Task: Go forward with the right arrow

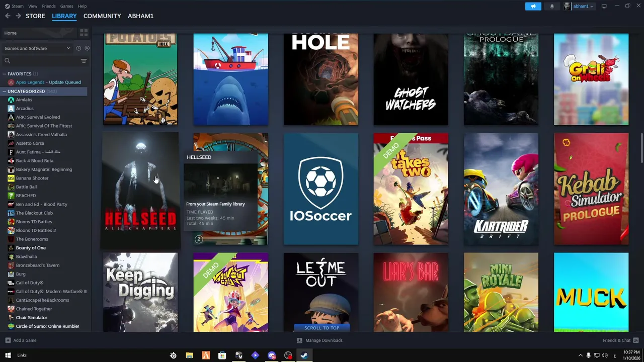Action: (x=18, y=16)
